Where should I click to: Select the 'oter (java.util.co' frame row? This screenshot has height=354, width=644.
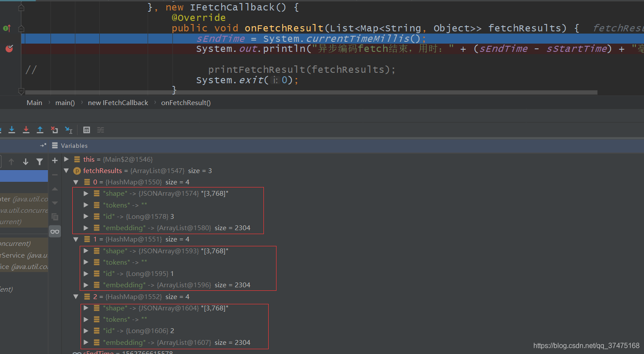click(x=24, y=199)
